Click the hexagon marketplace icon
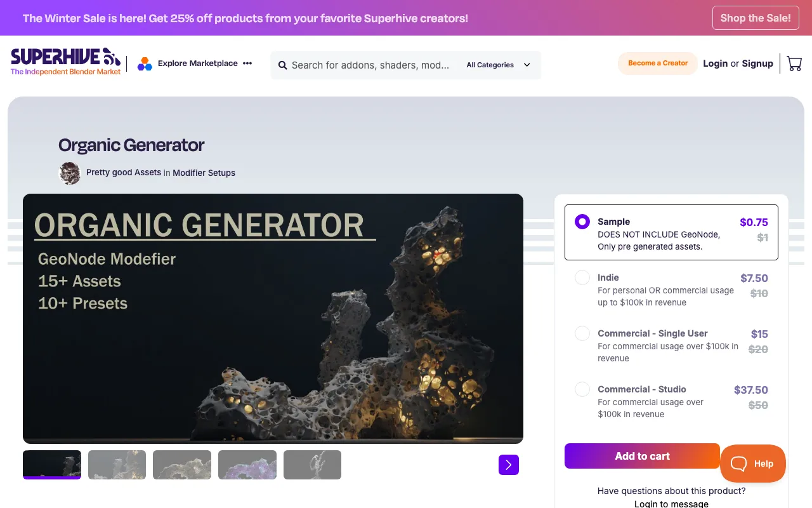 (x=144, y=63)
